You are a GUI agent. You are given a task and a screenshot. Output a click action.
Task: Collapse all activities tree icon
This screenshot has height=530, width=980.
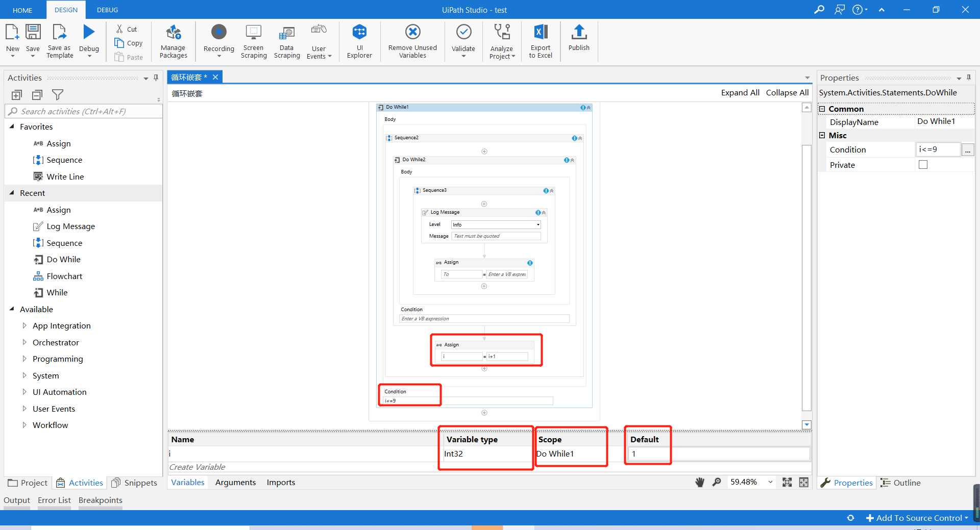tap(37, 95)
